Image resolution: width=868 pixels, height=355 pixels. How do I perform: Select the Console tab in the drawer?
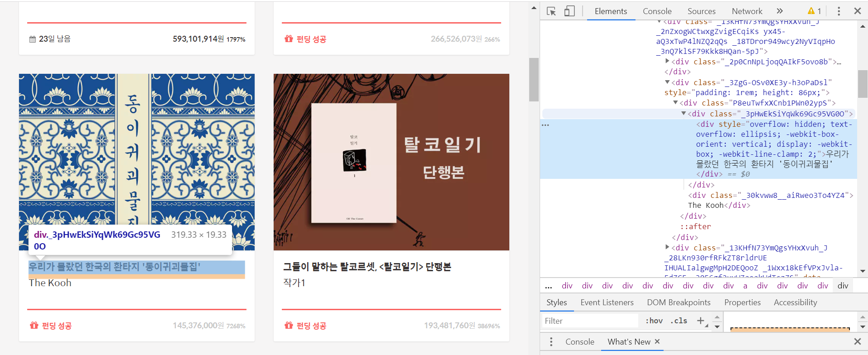(x=579, y=342)
